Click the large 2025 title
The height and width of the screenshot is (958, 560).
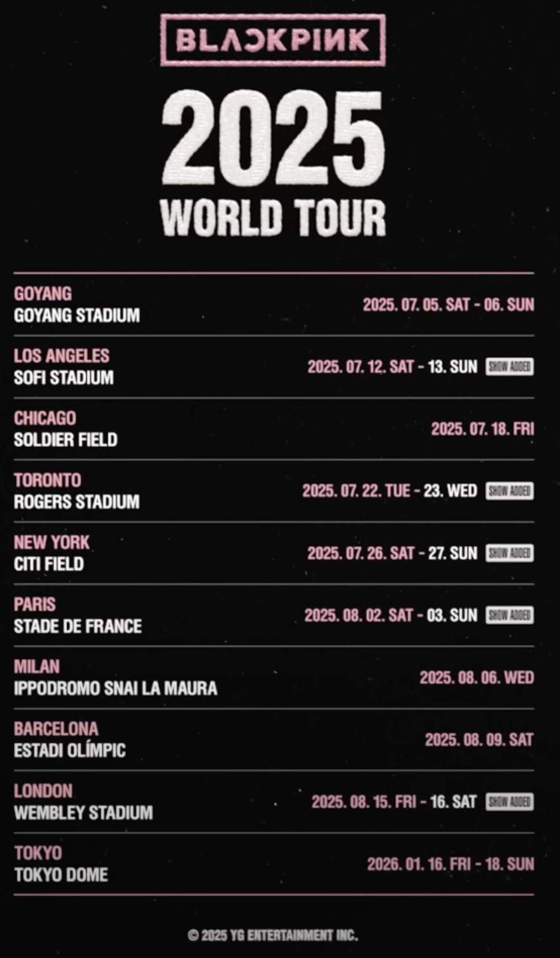(x=273, y=138)
